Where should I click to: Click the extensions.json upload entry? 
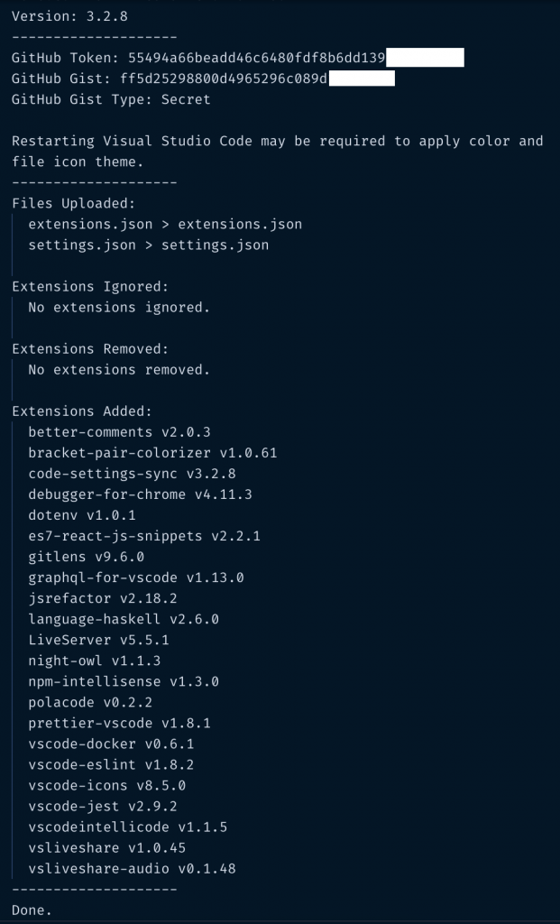click(165, 224)
